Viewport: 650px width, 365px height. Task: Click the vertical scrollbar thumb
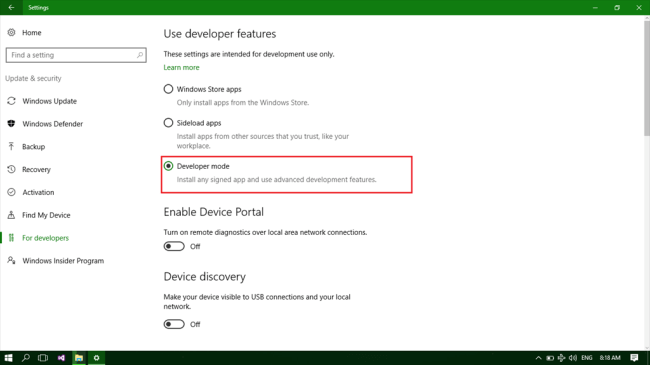tap(647, 78)
